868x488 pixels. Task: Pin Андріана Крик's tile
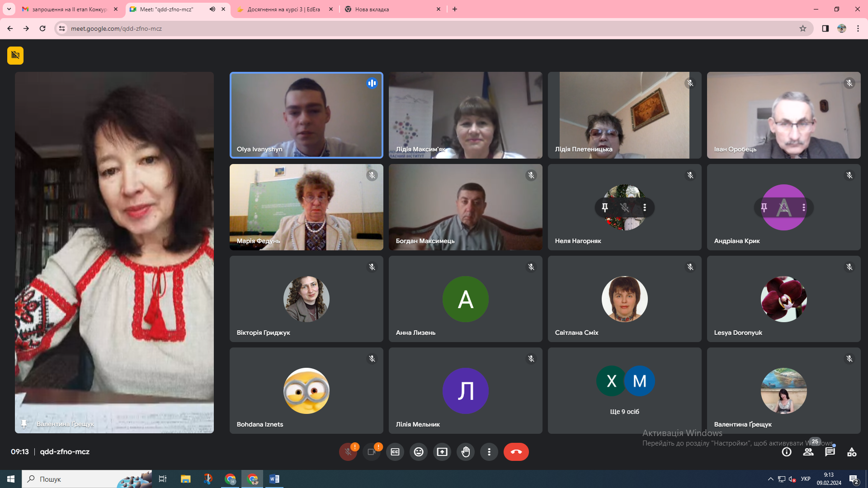tap(764, 207)
